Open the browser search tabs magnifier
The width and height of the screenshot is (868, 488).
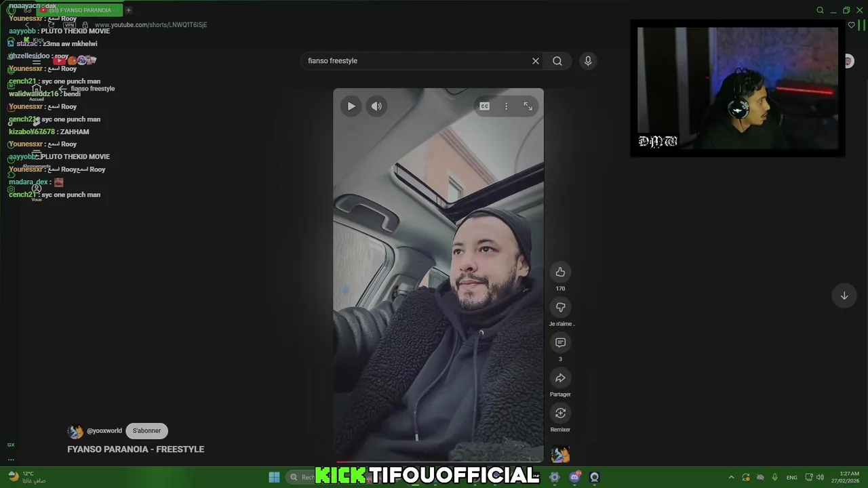[x=820, y=10]
